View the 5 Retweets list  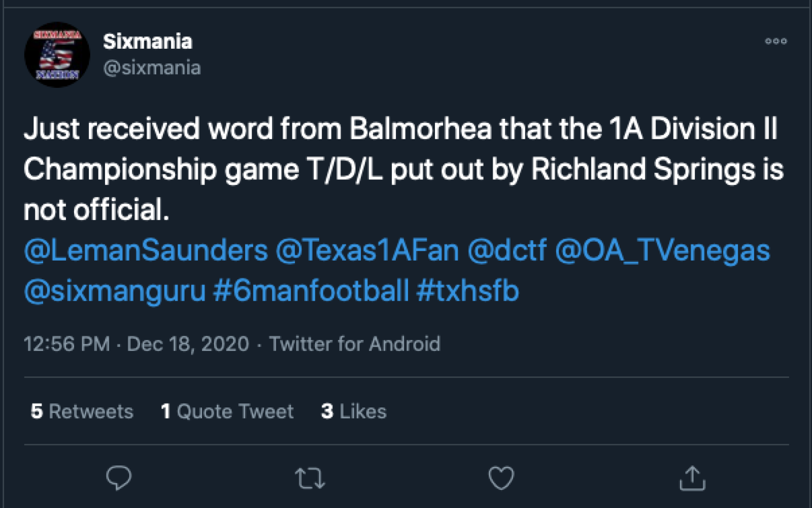(x=81, y=411)
